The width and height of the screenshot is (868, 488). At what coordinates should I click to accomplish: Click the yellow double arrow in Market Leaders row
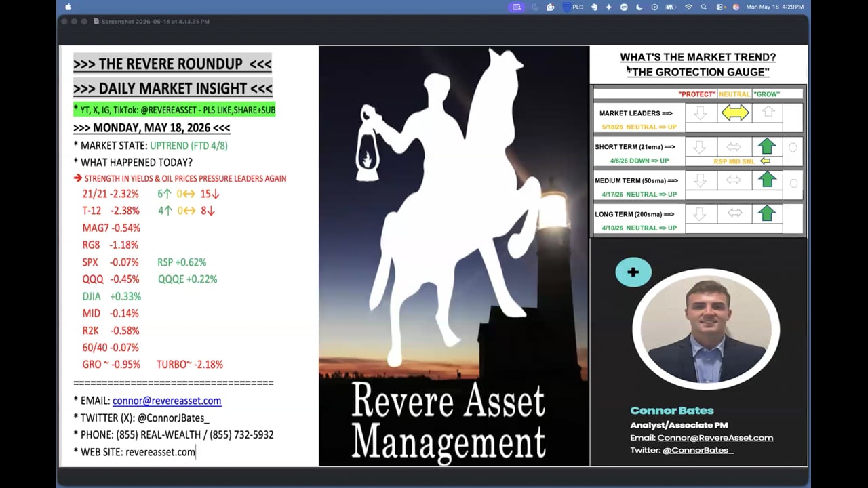pos(734,113)
